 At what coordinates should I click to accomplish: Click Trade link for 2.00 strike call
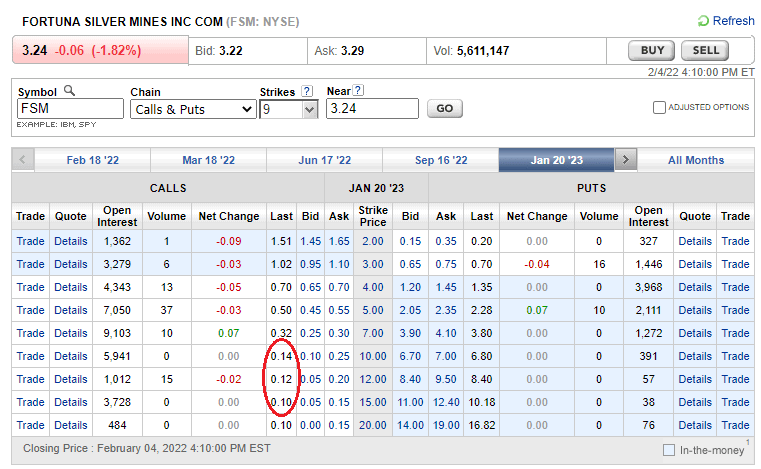coord(30,241)
